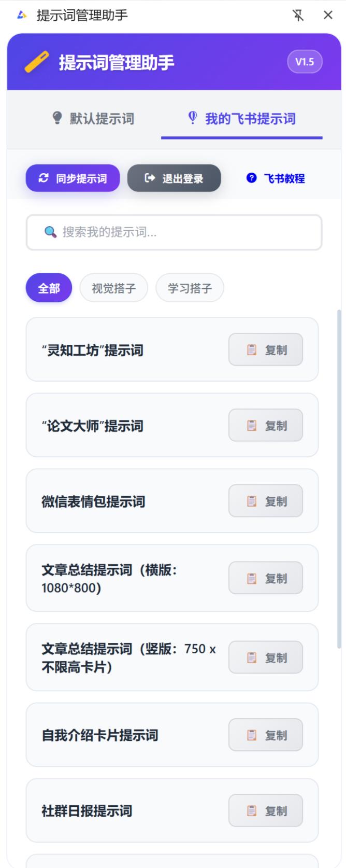Click the clipboard icon for 社群日报提示词
This screenshot has width=346, height=868.
point(252,810)
